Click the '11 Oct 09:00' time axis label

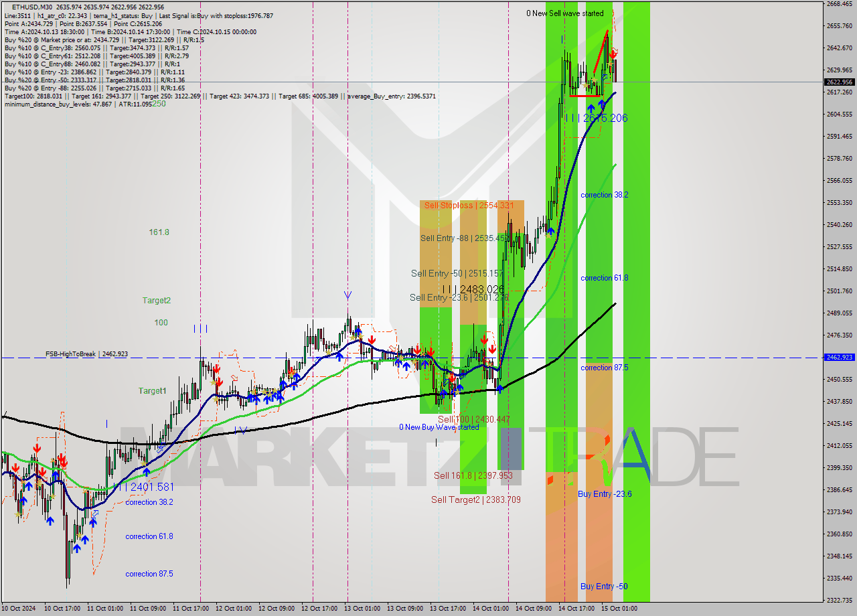(147, 609)
